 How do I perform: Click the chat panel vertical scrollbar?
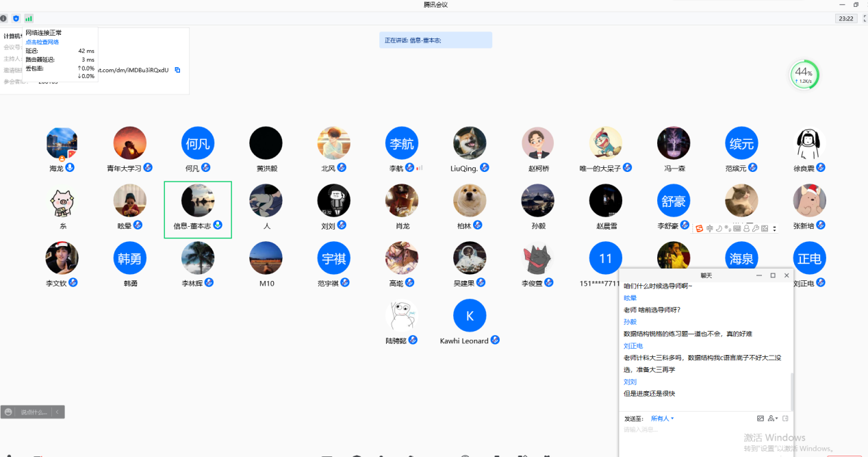(x=791, y=391)
